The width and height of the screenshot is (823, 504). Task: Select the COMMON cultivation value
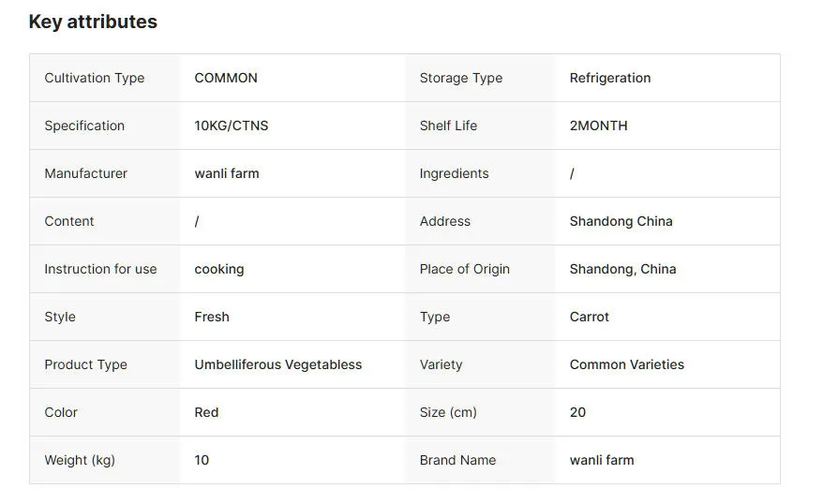click(x=226, y=78)
